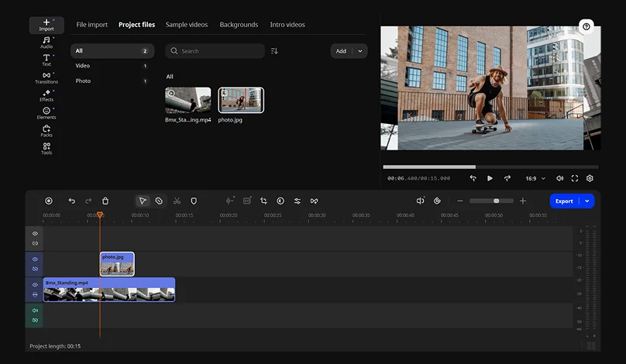Click the timeline zoom slider handle
Viewport: 626px width, 364px height.
pos(497,201)
